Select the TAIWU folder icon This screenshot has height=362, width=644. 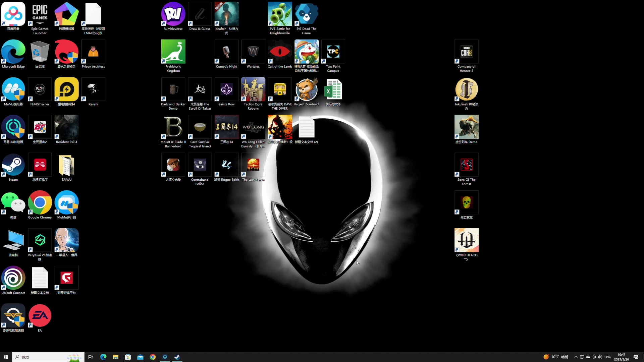[x=66, y=167]
